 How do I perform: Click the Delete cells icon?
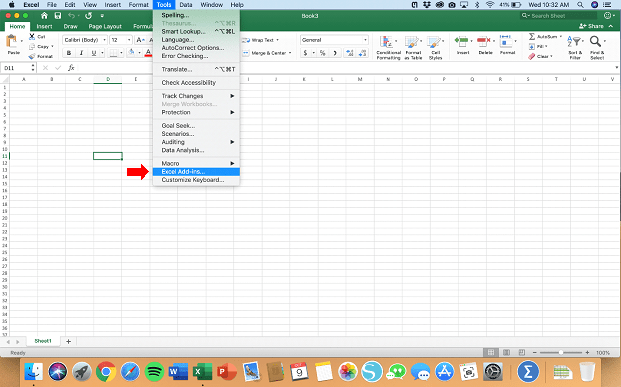click(x=484, y=41)
